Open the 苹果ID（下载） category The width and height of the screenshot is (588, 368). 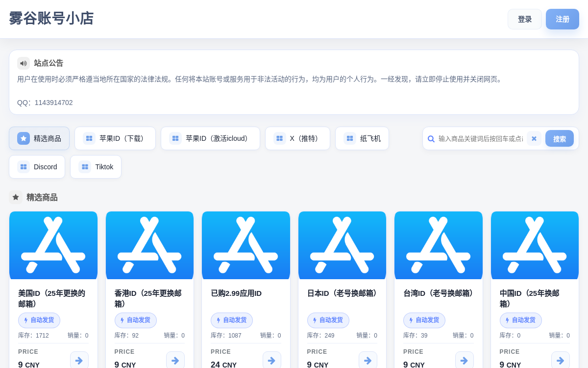(x=115, y=138)
